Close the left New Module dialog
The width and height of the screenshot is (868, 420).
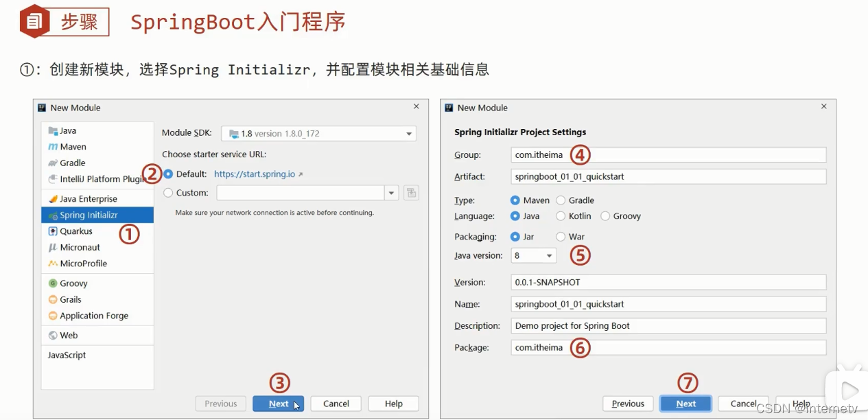click(417, 107)
